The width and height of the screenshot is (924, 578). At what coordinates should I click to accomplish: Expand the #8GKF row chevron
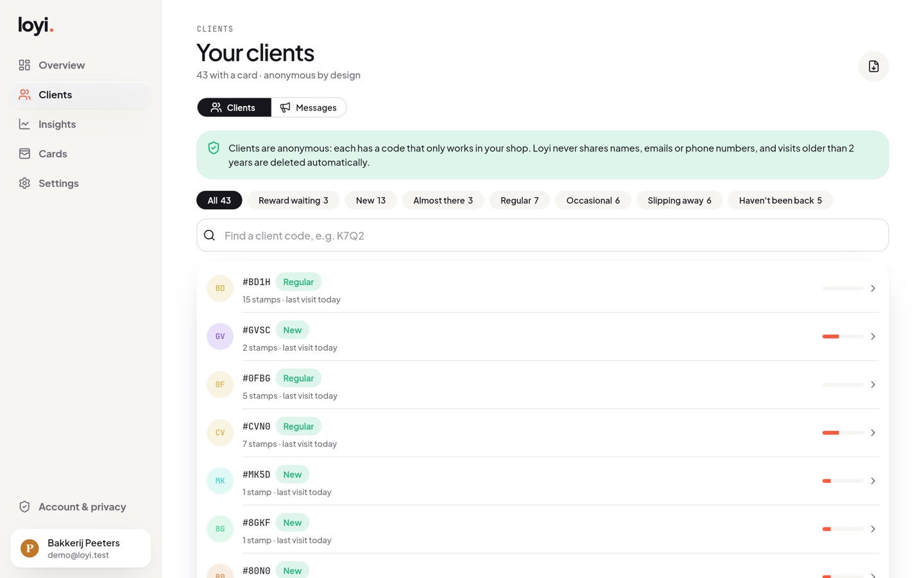pyautogui.click(x=873, y=529)
